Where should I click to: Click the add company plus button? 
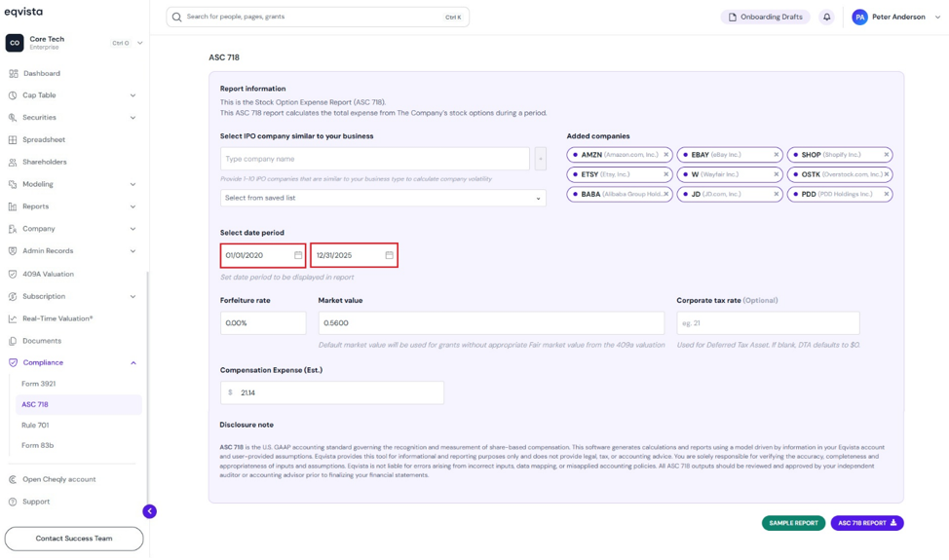click(x=541, y=159)
